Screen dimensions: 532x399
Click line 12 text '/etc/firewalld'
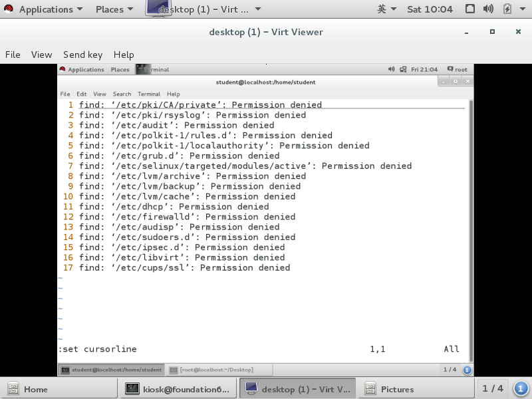(152, 217)
